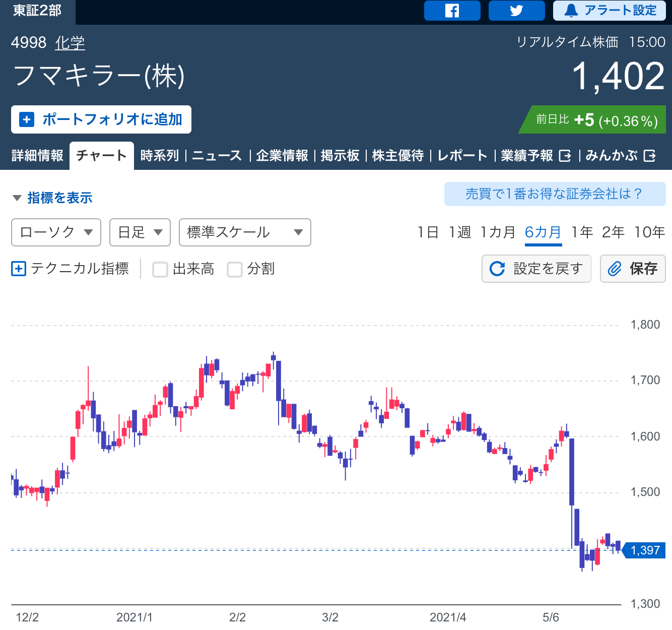The image size is (672, 630).
Task: Select 2年 time range
Action: pyautogui.click(x=613, y=232)
